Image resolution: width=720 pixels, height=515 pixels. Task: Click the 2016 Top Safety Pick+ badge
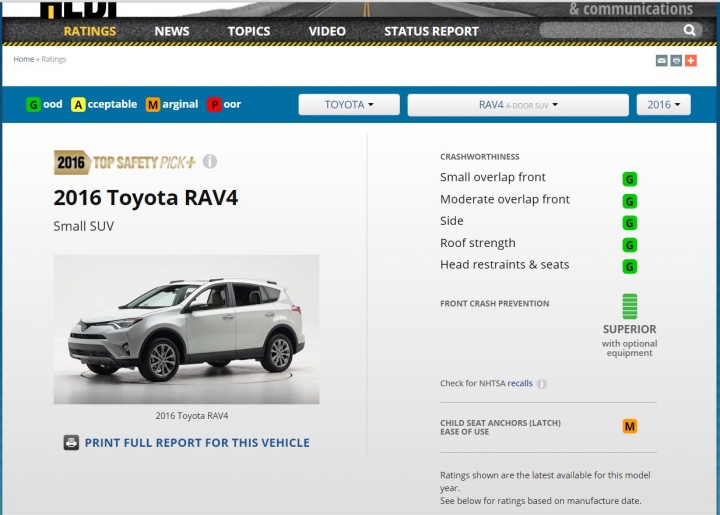pos(125,162)
